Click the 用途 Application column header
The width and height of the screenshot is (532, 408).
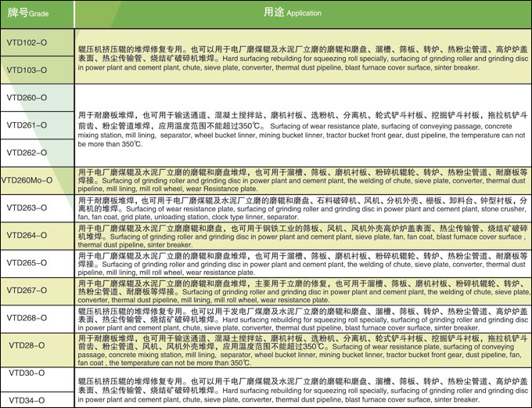(x=303, y=14)
